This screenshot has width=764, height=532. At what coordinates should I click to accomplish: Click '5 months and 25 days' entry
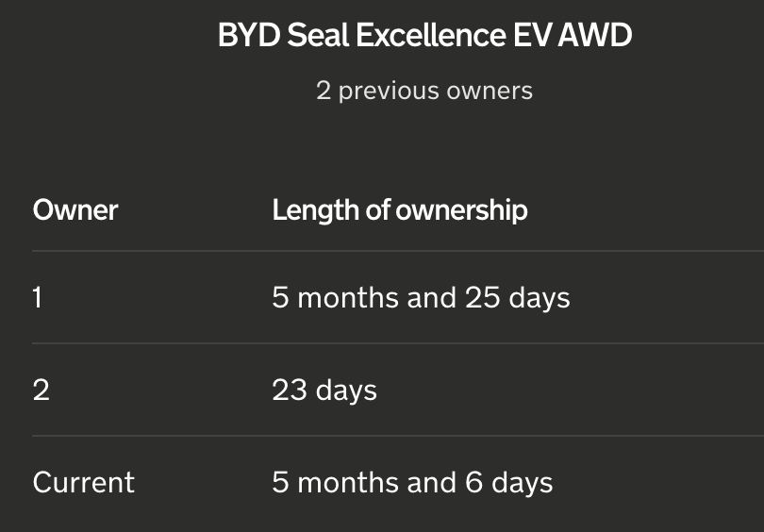[421, 298]
